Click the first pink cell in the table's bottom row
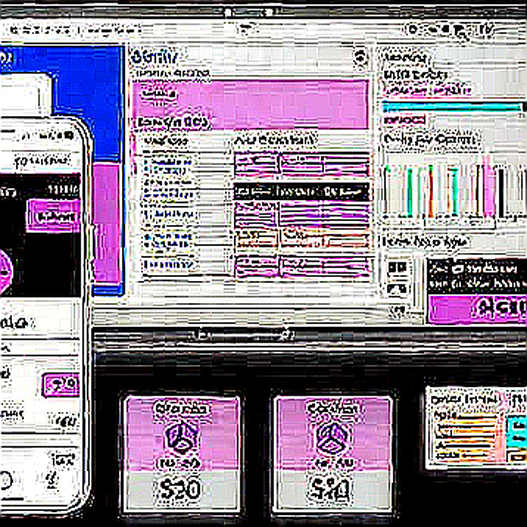 pos(256,266)
